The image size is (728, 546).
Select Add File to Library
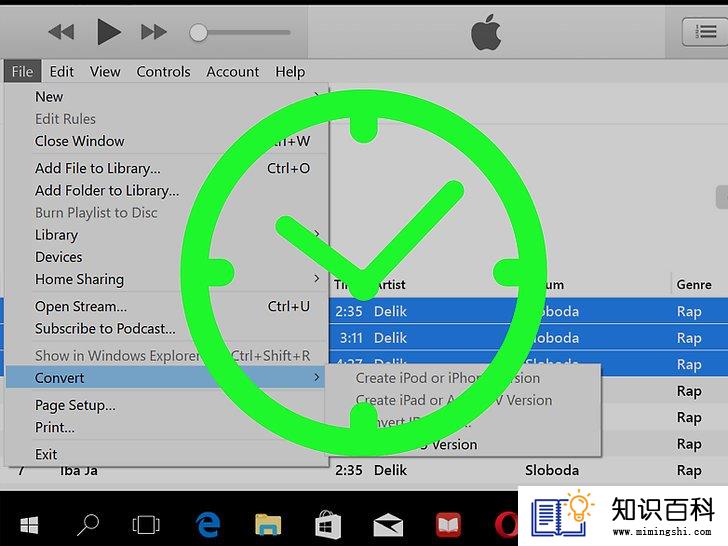[167, 168]
